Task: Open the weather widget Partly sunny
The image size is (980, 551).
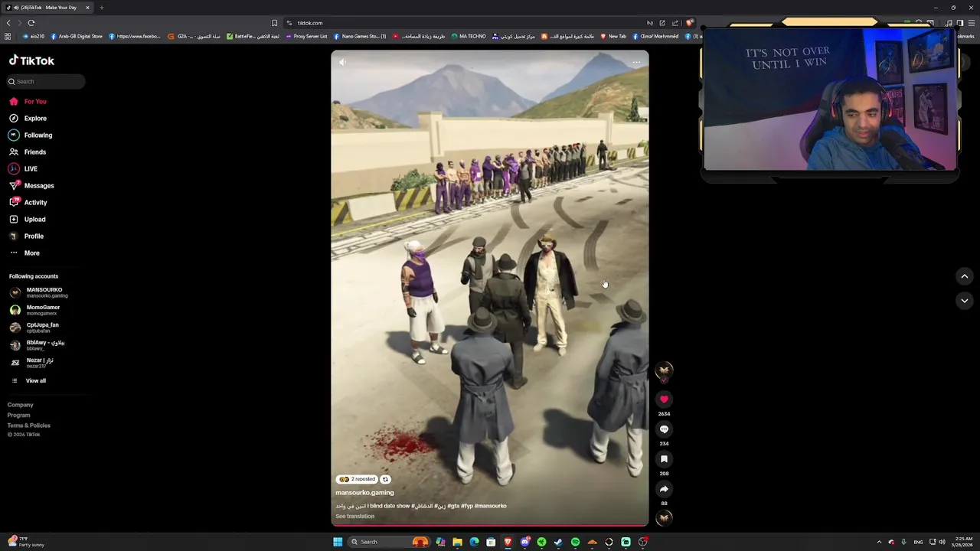Action: tap(26, 542)
